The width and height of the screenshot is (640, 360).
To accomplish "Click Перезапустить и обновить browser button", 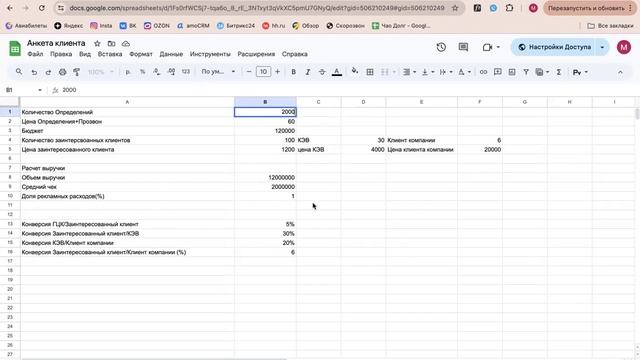I will pos(589,8).
